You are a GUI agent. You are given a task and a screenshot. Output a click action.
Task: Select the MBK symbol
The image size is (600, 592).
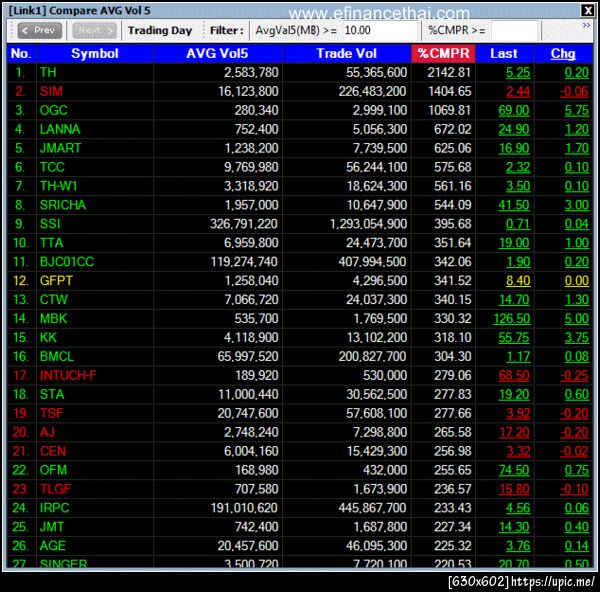click(54, 319)
